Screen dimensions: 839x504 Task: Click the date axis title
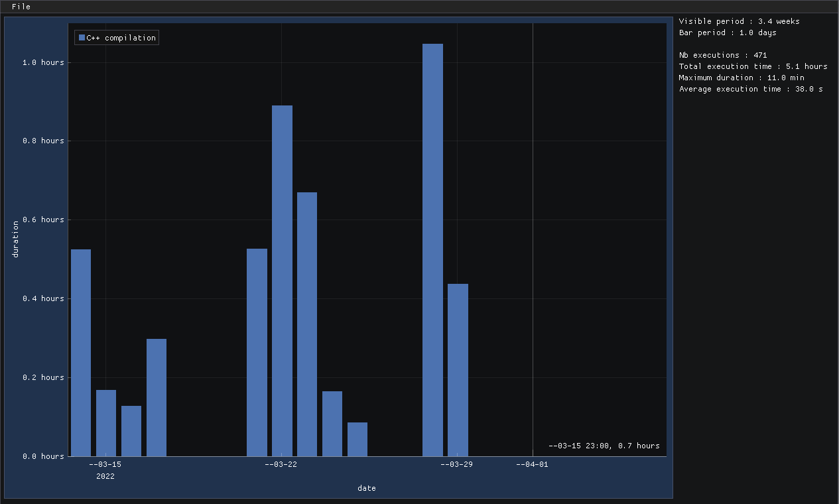[x=366, y=488]
